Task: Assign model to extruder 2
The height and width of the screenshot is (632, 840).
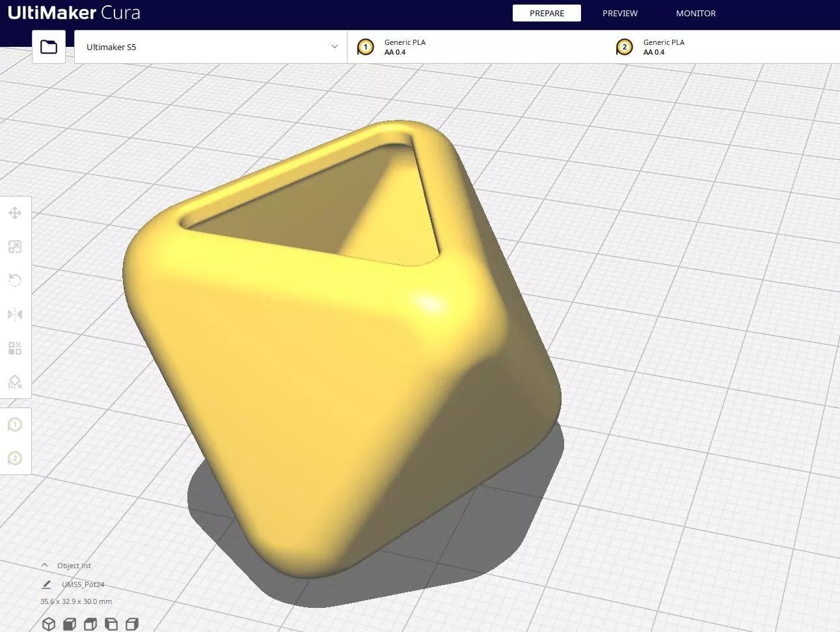Action: pos(15,458)
